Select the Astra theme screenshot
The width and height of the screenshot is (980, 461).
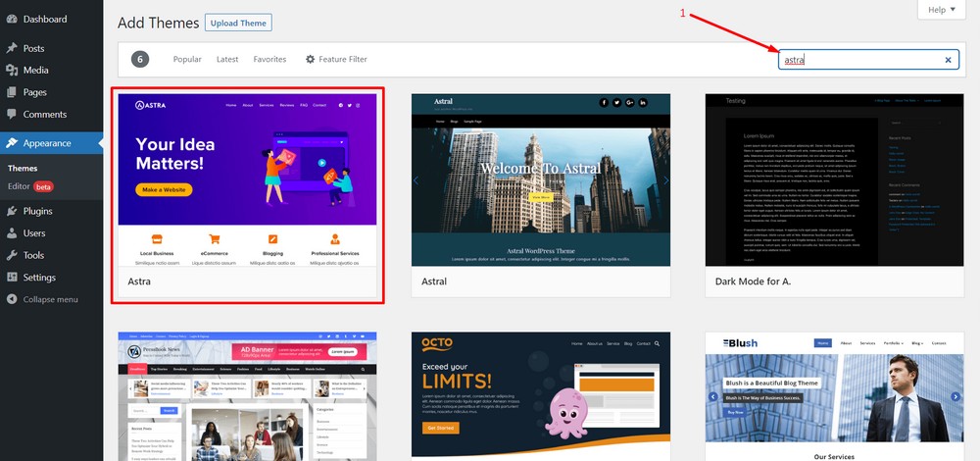tap(248, 180)
